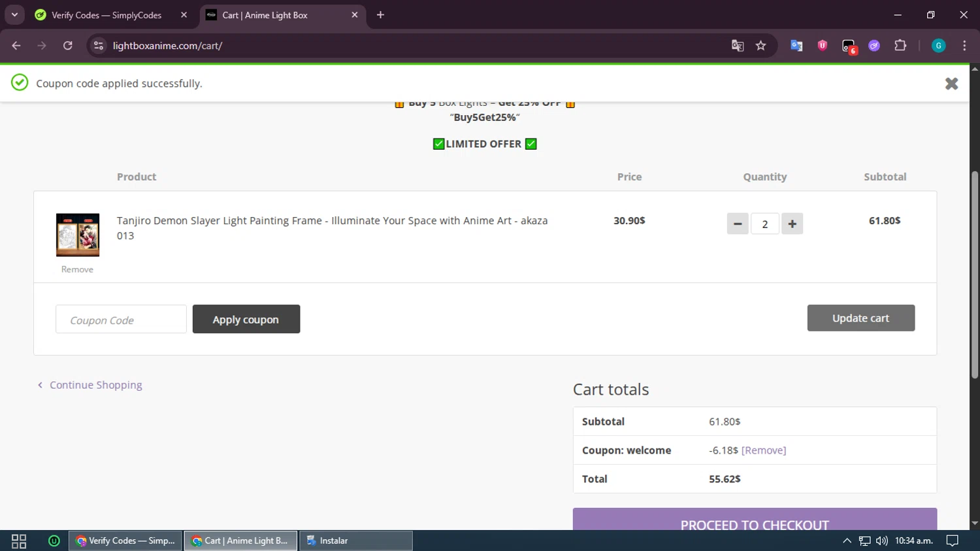980x551 pixels.
Task: Click the address bar URL lightboxanime.com/cart/
Action: [167, 46]
